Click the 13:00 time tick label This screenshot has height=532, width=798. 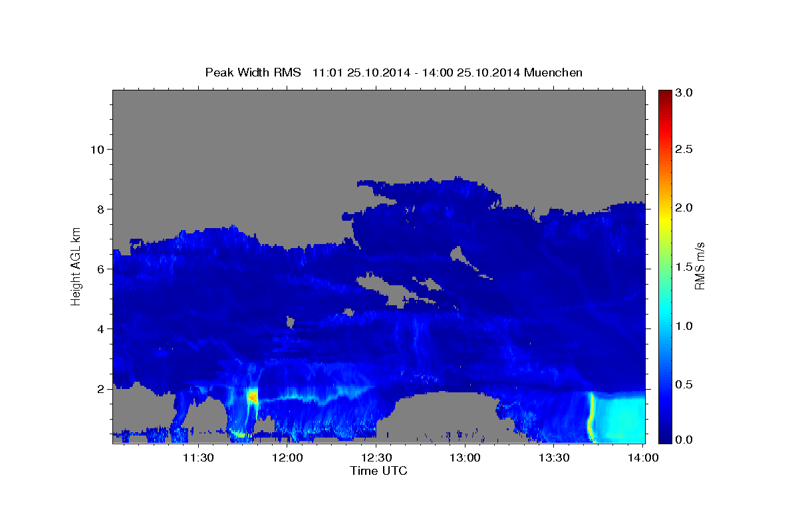pyautogui.click(x=465, y=458)
